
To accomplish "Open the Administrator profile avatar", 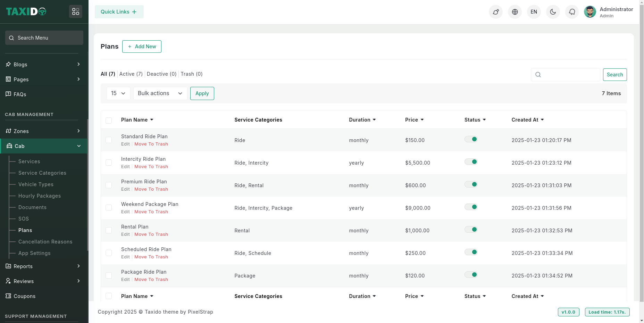I will pos(590,12).
